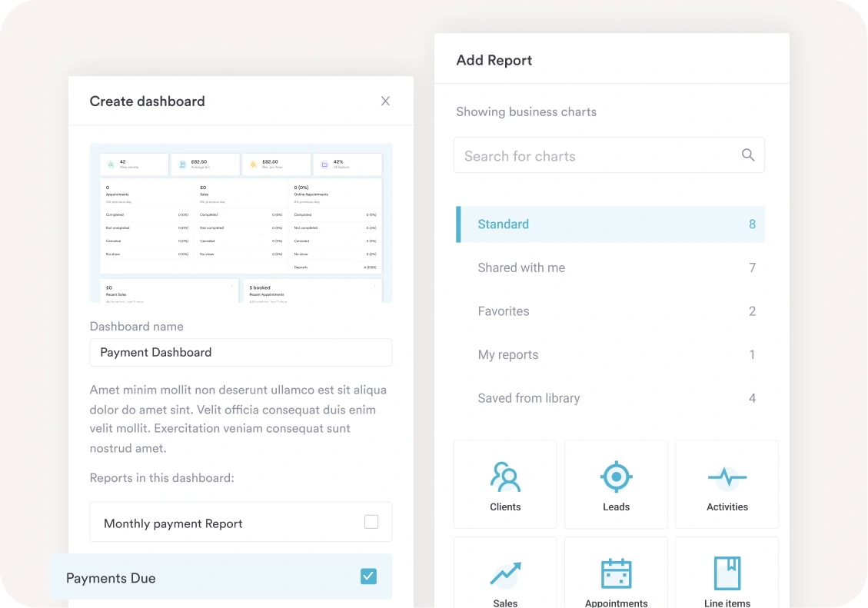Check the Monthly payment Report checkbox

coord(371,523)
